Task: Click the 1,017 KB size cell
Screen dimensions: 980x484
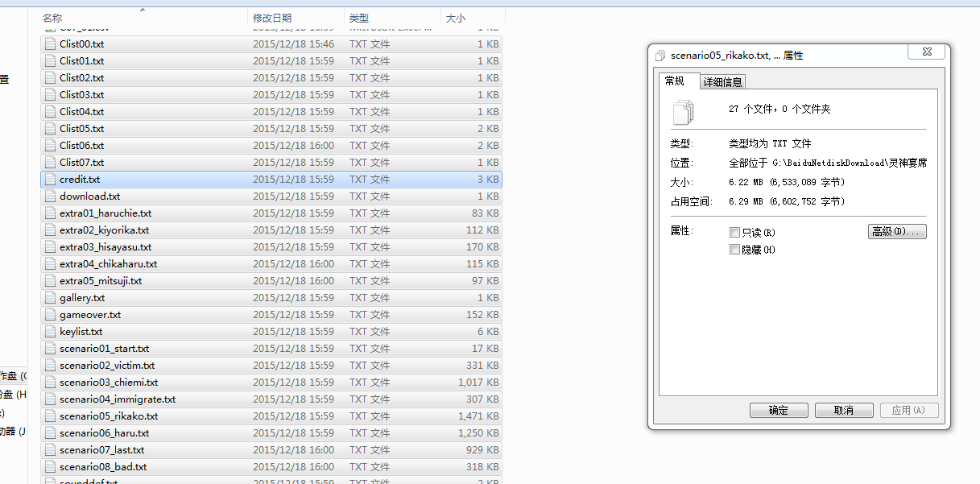Action: (x=478, y=383)
